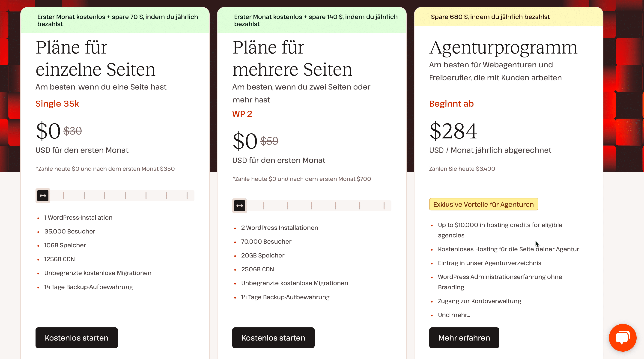This screenshot has width=644, height=359.
Task: Click the green yearly savings banner for Single 35k
Action: [115, 20]
